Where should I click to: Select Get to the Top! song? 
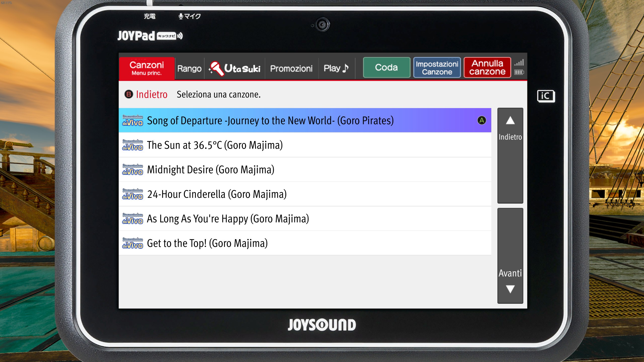click(305, 243)
